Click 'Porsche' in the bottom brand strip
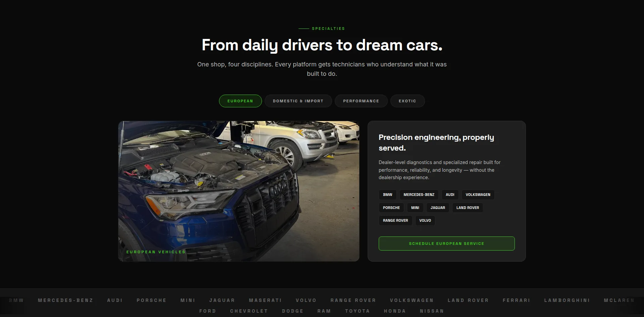This screenshot has width=644, height=317. [x=151, y=300]
